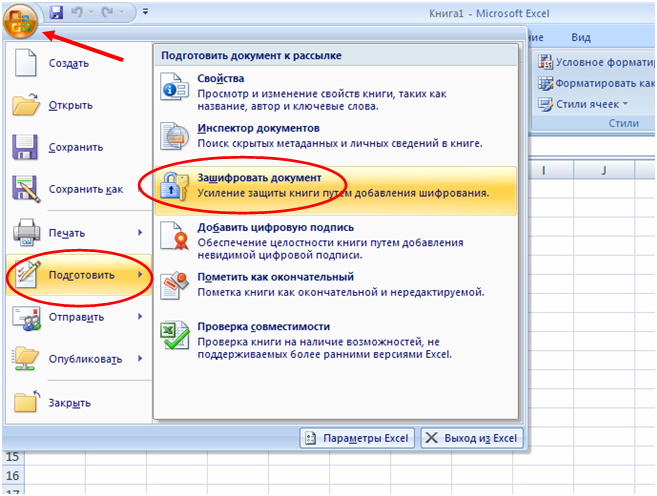
Task: Click the Undo arrow in Quick Access Toolbar
Action: coord(77,13)
